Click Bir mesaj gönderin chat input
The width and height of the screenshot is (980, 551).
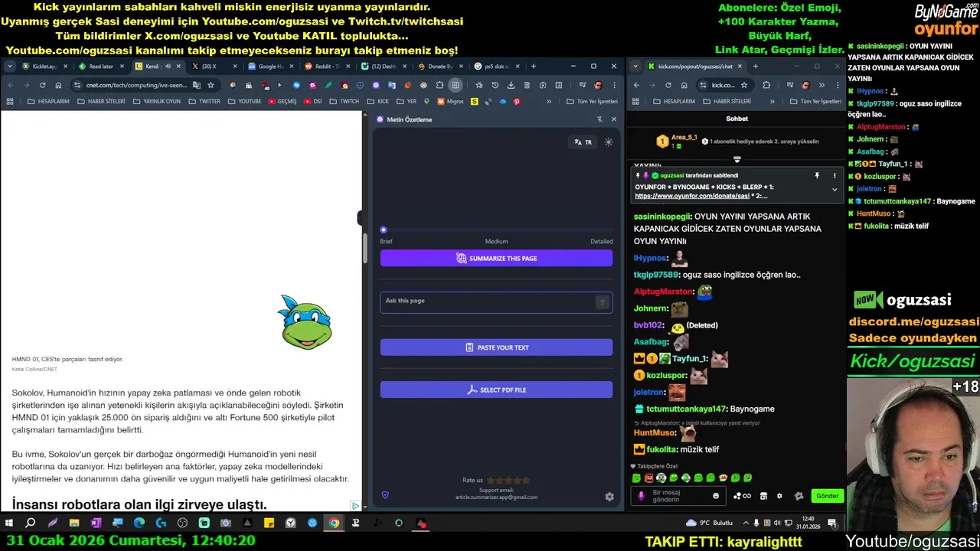tap(678, 496)
